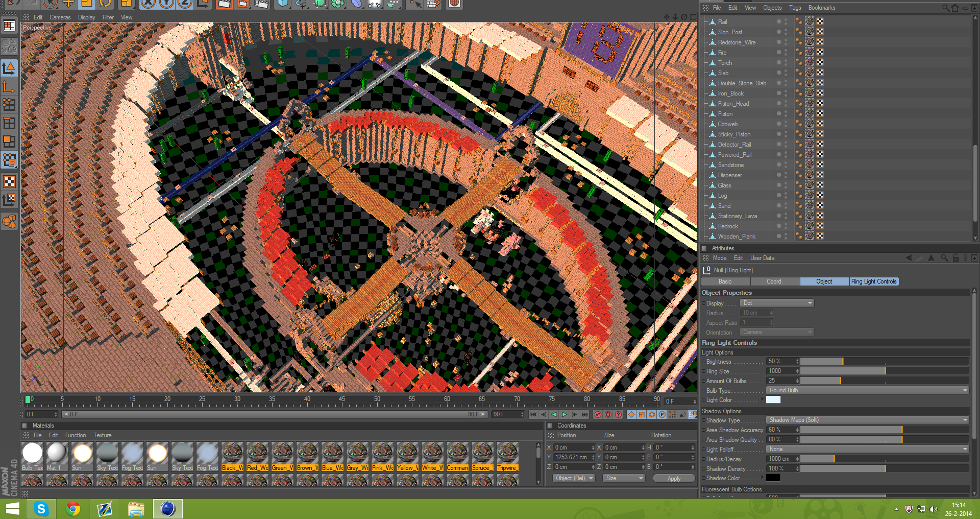Open the Object (Rel) coordinates dropdown
Screen dimensions: 980x519
click(574, 478)
